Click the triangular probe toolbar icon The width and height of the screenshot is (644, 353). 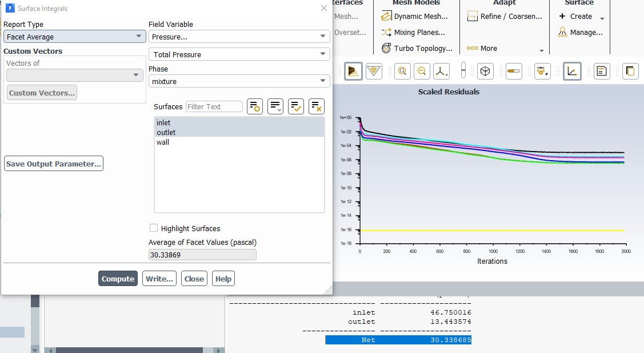(x=374, y=71)
